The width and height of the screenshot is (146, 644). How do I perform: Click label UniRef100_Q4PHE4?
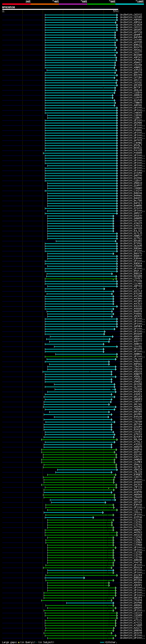pos(131,326)
